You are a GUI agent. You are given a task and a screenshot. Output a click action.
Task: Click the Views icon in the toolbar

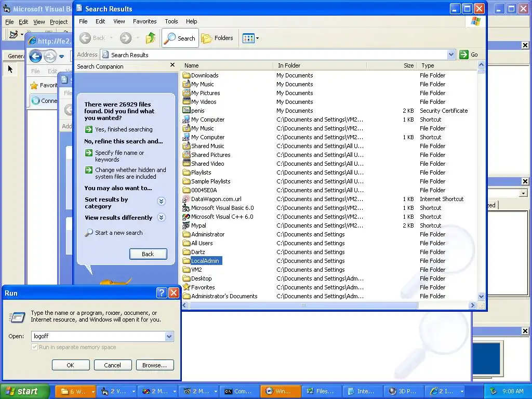pyautogui.click(x=248, y=38)
